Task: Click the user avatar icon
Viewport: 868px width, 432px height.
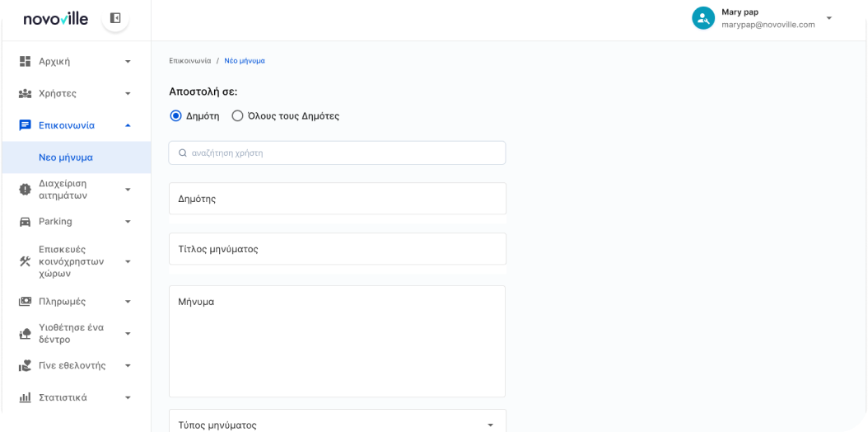Action: [702, 18]
